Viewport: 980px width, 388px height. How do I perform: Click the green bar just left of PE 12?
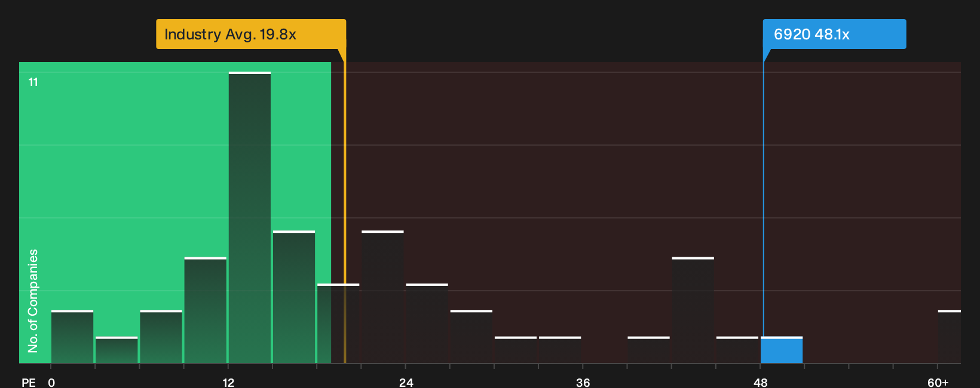coord(206,310)
